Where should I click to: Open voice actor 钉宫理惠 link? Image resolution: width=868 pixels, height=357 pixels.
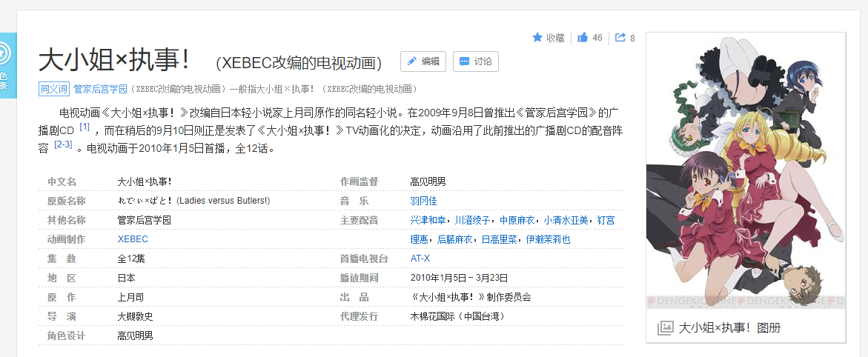[606, 220]
